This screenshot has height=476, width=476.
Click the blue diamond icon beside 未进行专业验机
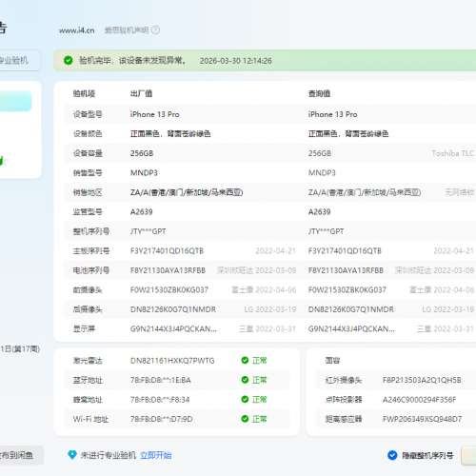(x=72, y=455)
